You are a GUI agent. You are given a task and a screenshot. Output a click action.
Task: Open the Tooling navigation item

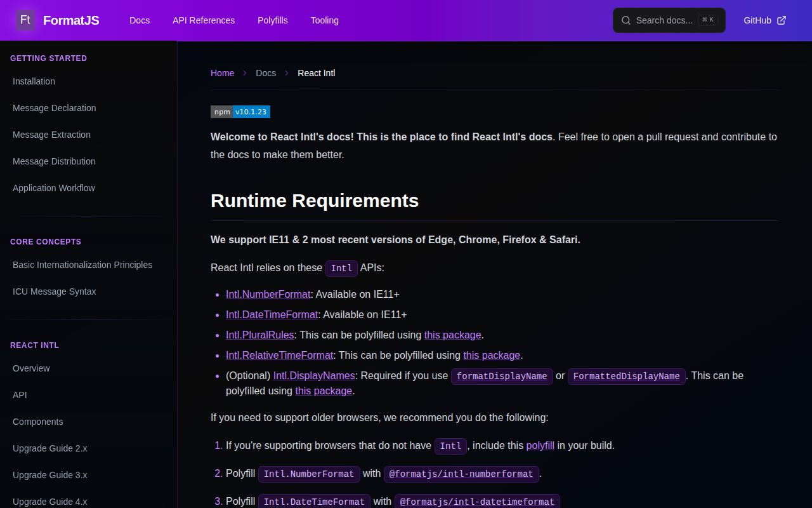click(325, 20)
